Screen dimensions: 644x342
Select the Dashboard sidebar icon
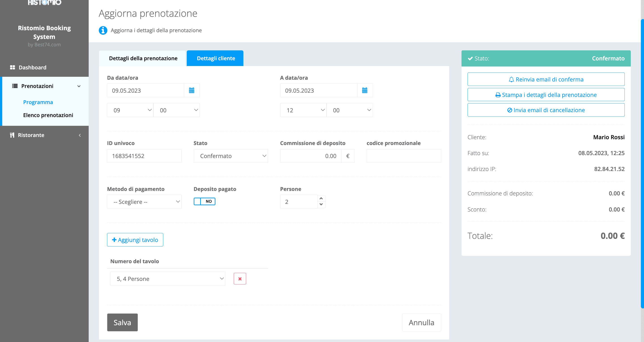(x=13, y=67)
